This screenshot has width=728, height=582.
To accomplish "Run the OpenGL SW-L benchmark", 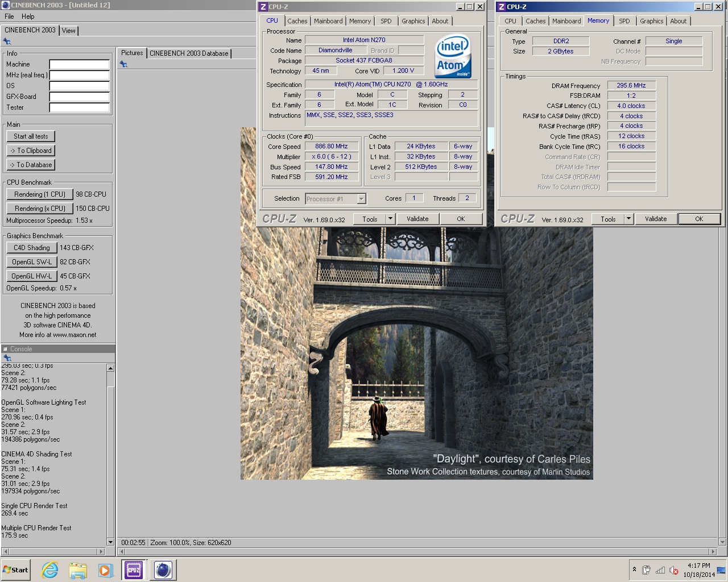I will (32, 262).
